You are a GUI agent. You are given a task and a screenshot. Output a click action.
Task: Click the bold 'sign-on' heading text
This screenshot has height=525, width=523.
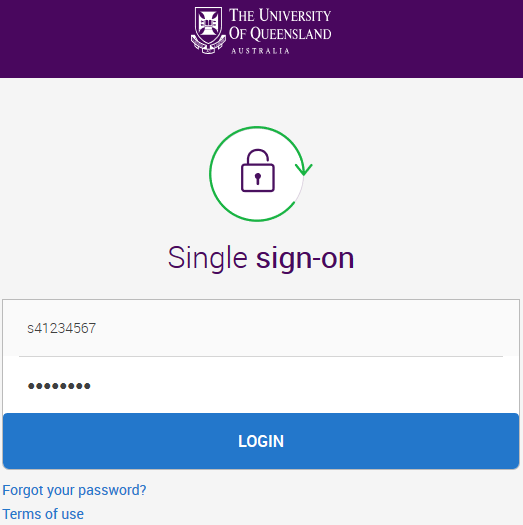tap(305, 258)
